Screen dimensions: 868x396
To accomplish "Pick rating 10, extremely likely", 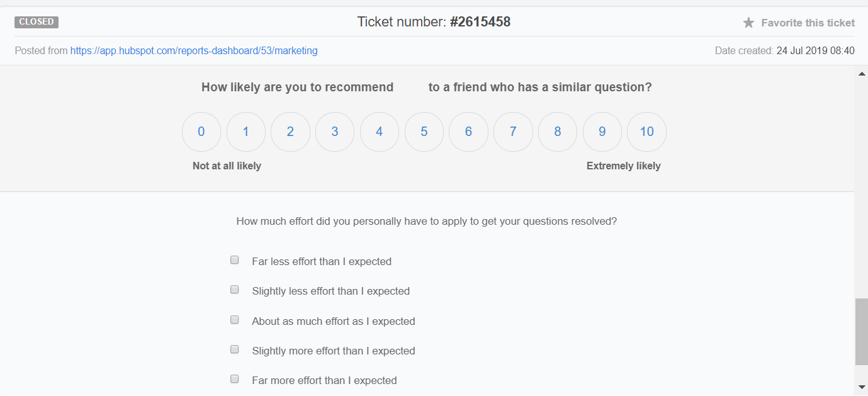I will tap(646, 132).
